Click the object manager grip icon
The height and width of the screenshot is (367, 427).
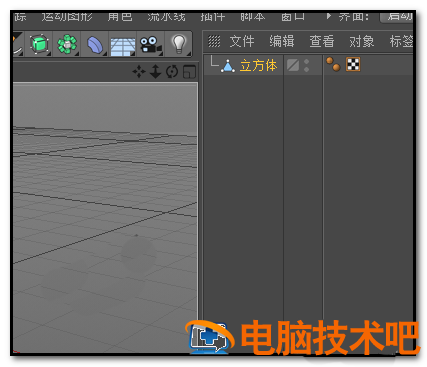click(214, 41)
